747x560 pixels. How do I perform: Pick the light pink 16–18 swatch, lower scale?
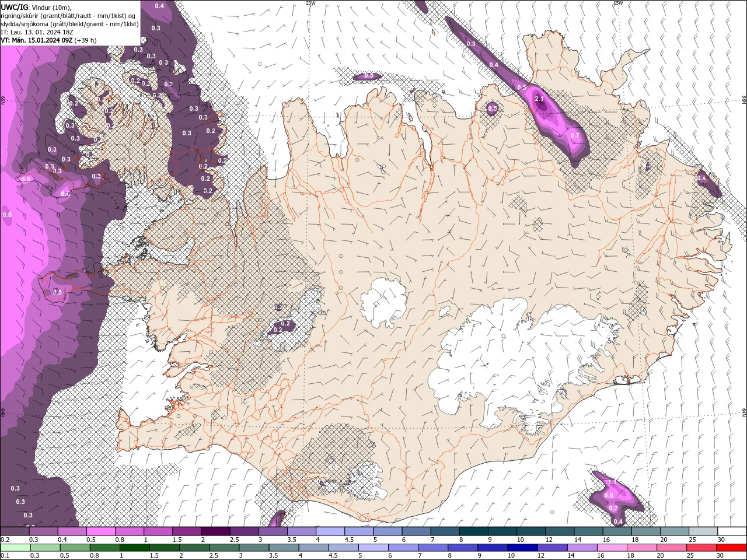(613, 548)
